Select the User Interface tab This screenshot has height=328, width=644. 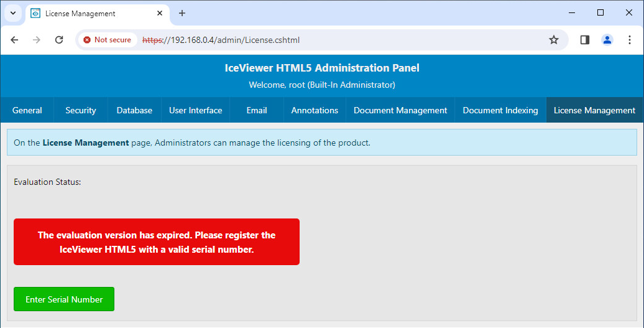pyautogui.click(x=195, y=110)
